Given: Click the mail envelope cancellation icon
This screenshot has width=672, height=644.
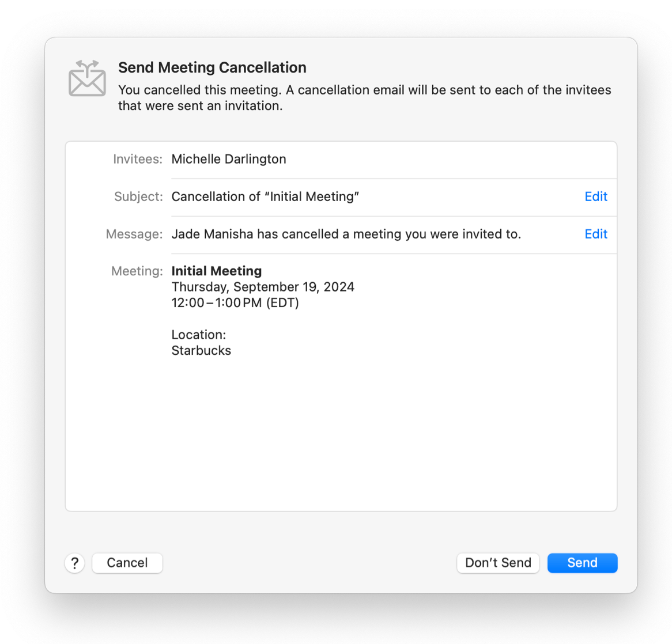Looking at the screenshot, I should point(87,79).
